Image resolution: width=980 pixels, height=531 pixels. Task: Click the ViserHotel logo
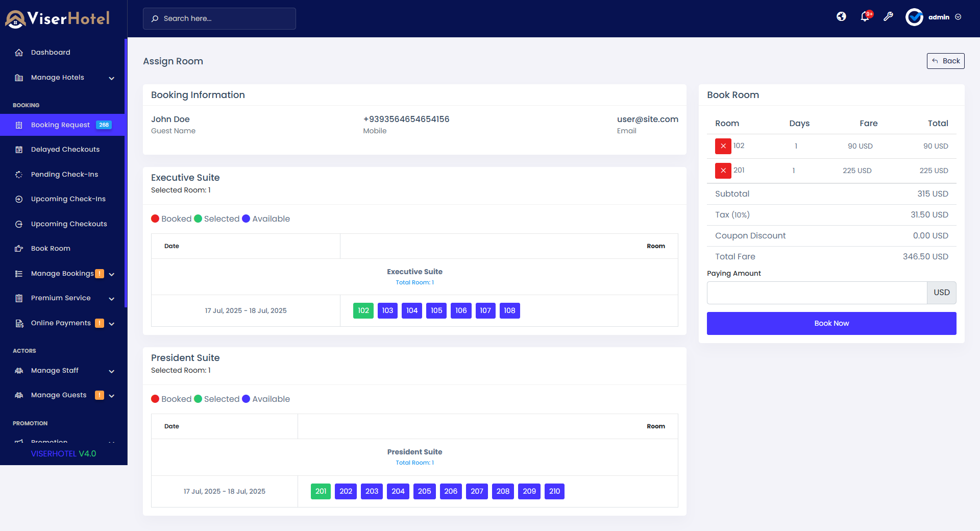coord(57,19)
